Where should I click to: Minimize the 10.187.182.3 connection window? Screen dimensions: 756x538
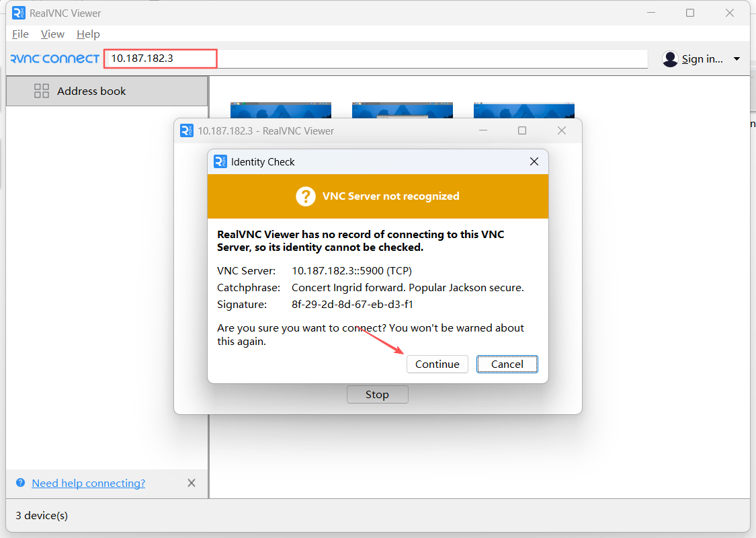coord(483,130)
